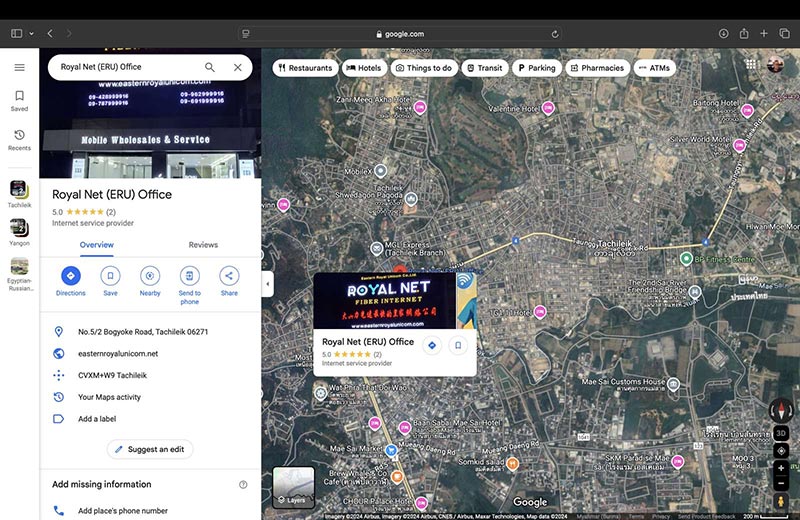The image size is (800, 520).
Task: Switch to the Reviews tab
Action: [x=203, y=245]
